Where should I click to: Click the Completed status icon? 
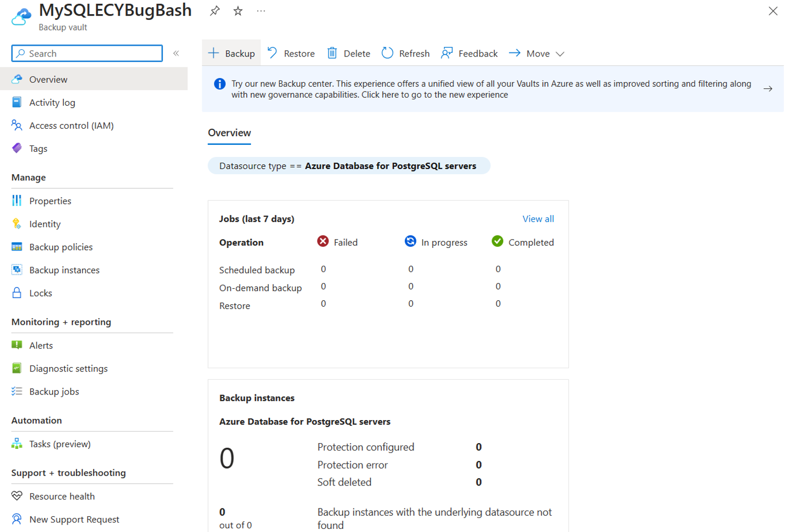tap(497, 241)
